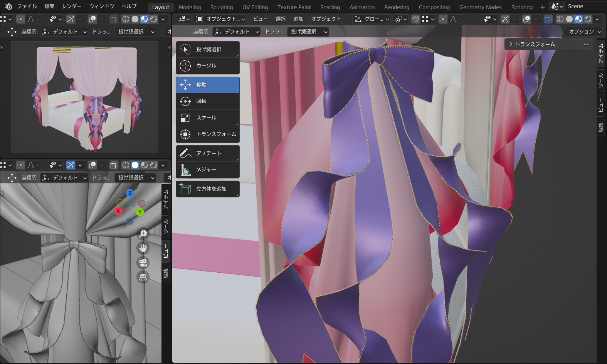Activate the Cursor (カーソル) tool

pyautogui.click(x=207, y=66)
